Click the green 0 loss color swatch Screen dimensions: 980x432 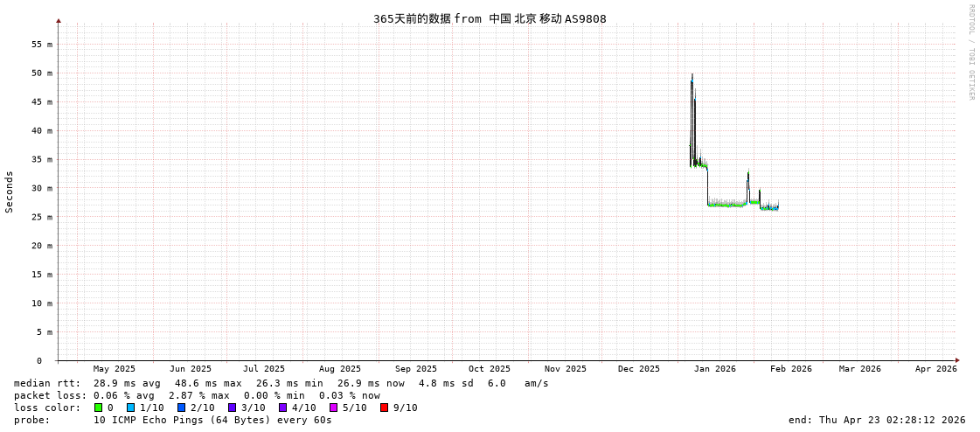coord(98,408)
